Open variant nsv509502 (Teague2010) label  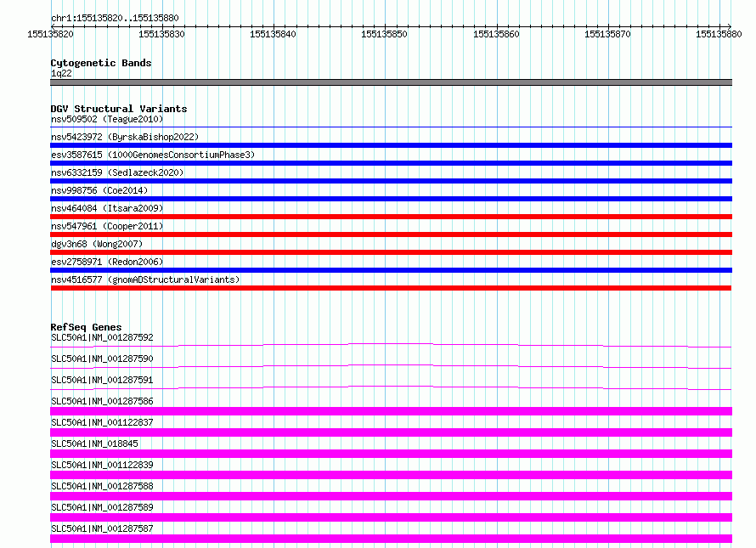click(107, 119)
